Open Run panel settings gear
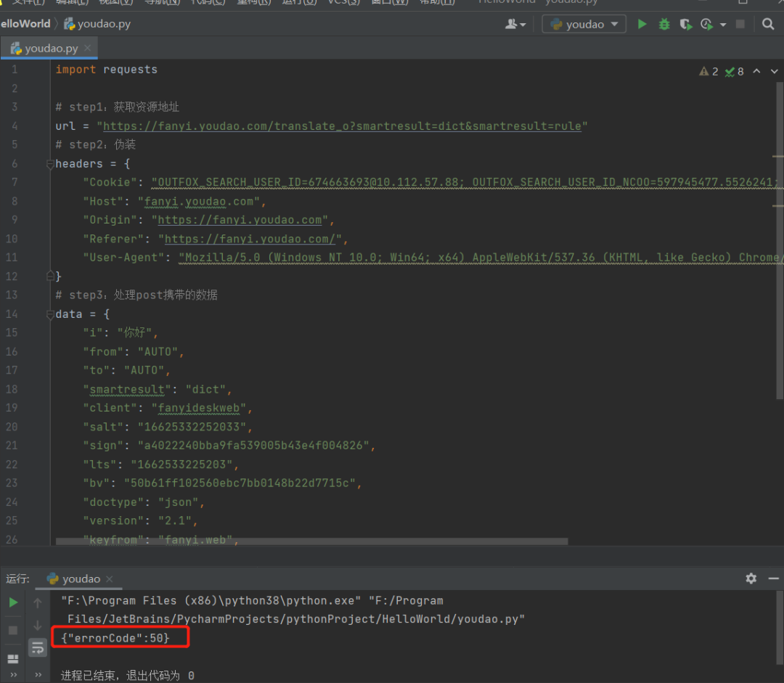This screenshot has width=784, height=683. 751,578
